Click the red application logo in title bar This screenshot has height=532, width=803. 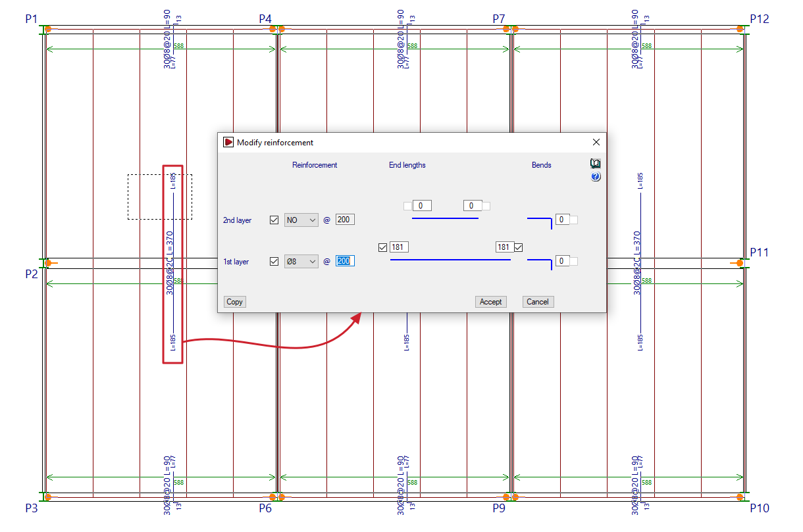tap(228, 142)
